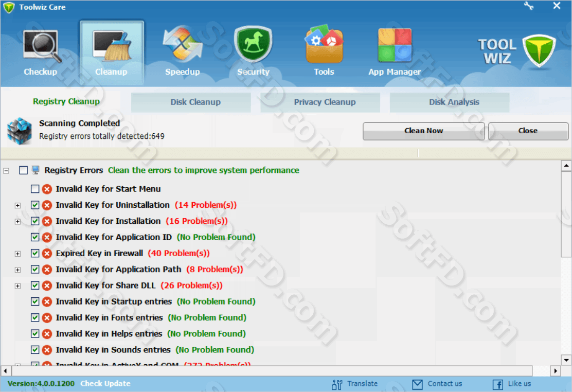Screen dimensions: 572x392
Task: Click the red X icon for Firewall row
Action: tap(47, 253)
